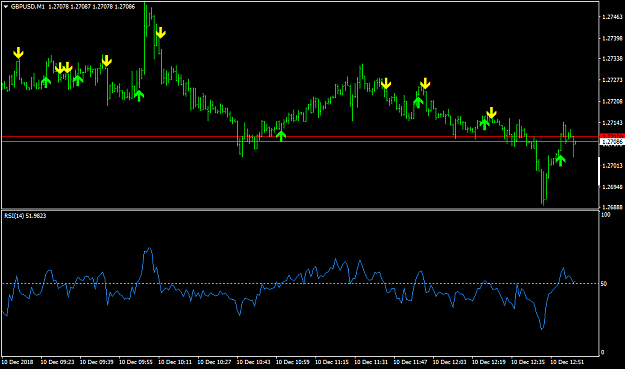Click price axis label 1.27398
625x369 pixels.
[x=612, y=38]
